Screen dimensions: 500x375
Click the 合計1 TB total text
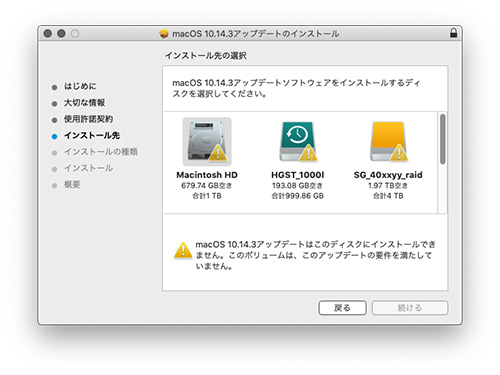coord(207,196)
